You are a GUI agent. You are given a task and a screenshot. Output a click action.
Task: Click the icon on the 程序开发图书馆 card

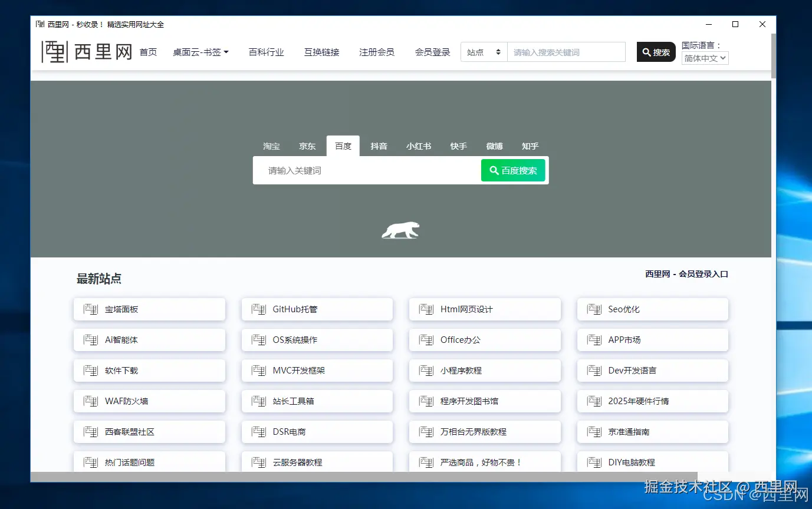pos(426,401)
